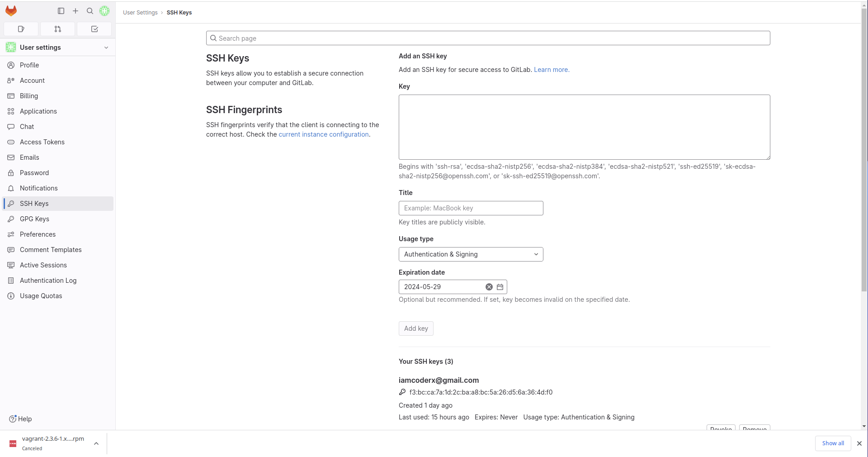Open current instance configuration link

point(324,134)
